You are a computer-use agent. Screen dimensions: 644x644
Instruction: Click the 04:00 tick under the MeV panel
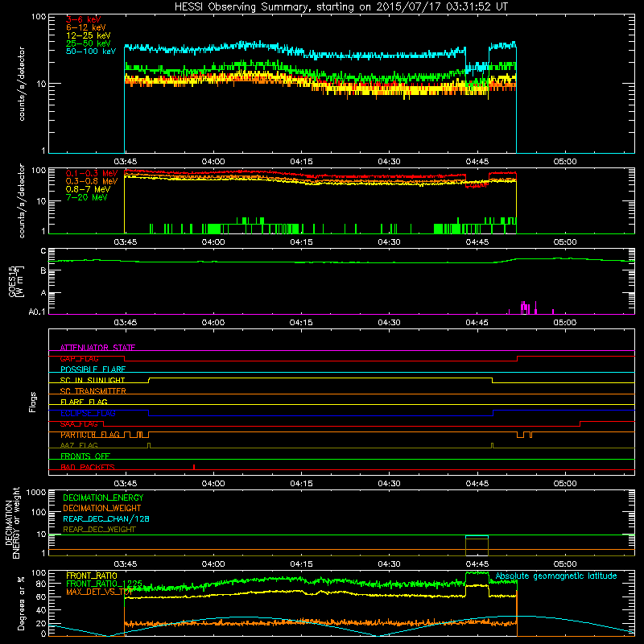(x=213, y=242)
